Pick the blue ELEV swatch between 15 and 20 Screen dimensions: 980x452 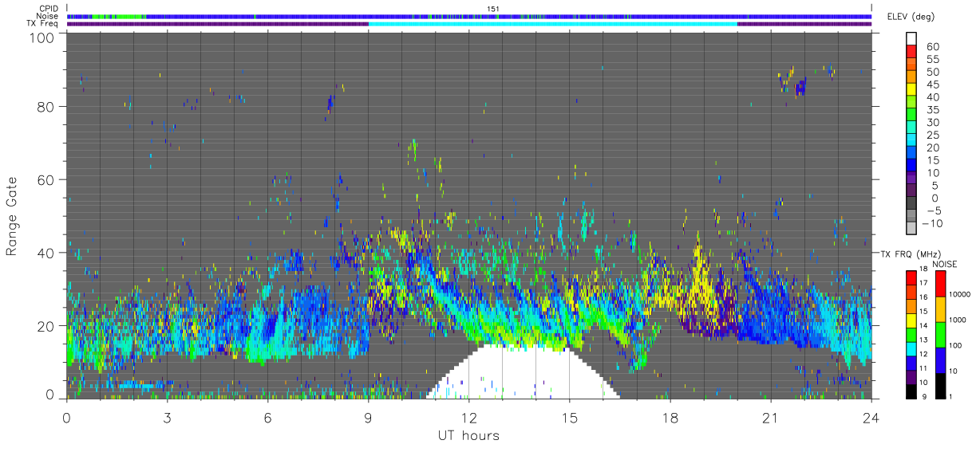[x=911, y=153]
